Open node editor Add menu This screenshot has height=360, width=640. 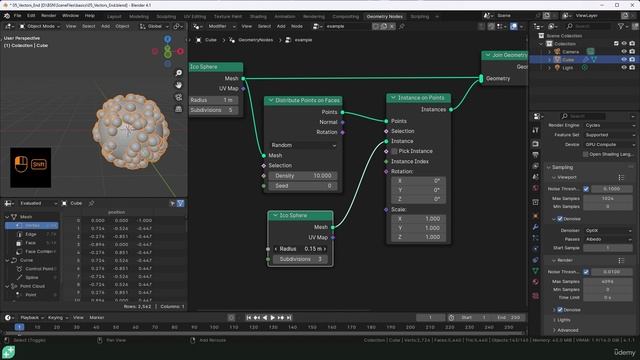click(x=281, y=26)
